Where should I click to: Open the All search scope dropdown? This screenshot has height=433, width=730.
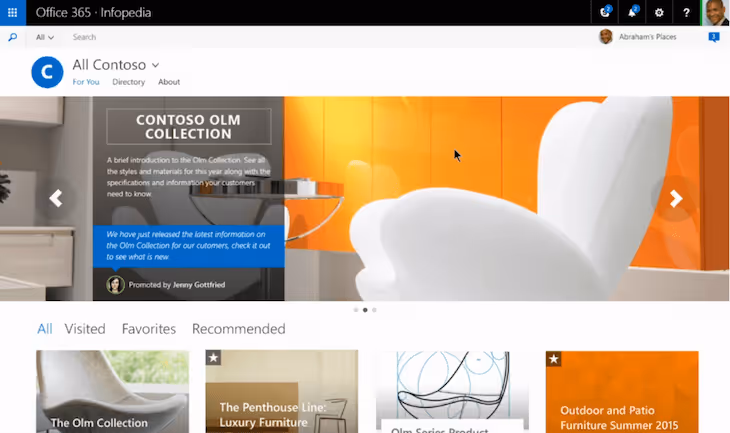pyautogui.click(x=45, y=37)
